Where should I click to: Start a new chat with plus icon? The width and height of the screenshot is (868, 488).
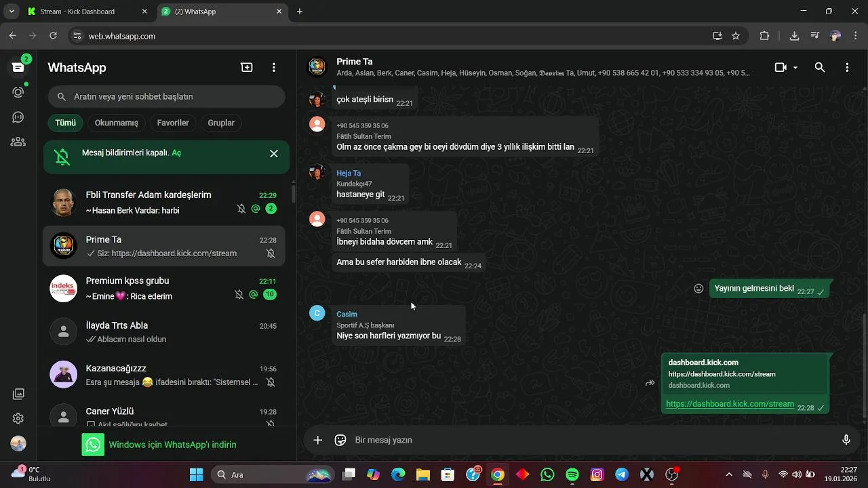247,67
